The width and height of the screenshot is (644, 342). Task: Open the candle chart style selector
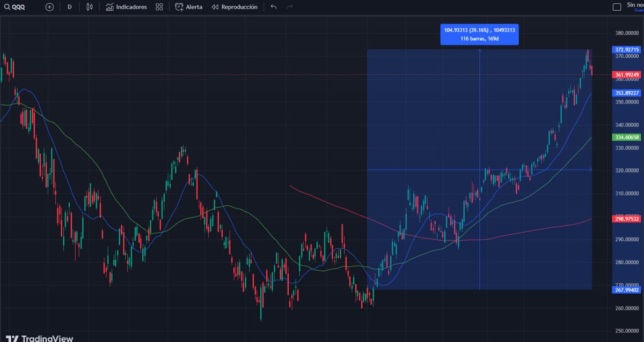pyautogui.click(x=89, y=7)
